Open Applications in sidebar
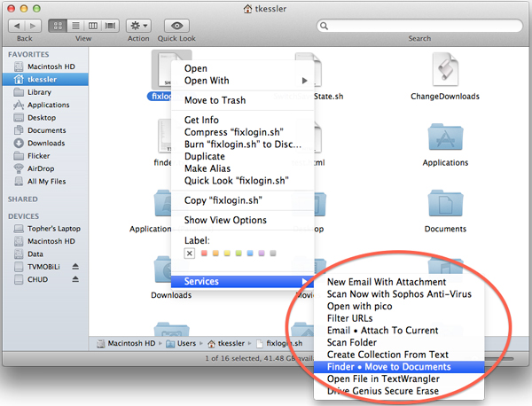The image size is (532, 406). click(x=45, y=105)
